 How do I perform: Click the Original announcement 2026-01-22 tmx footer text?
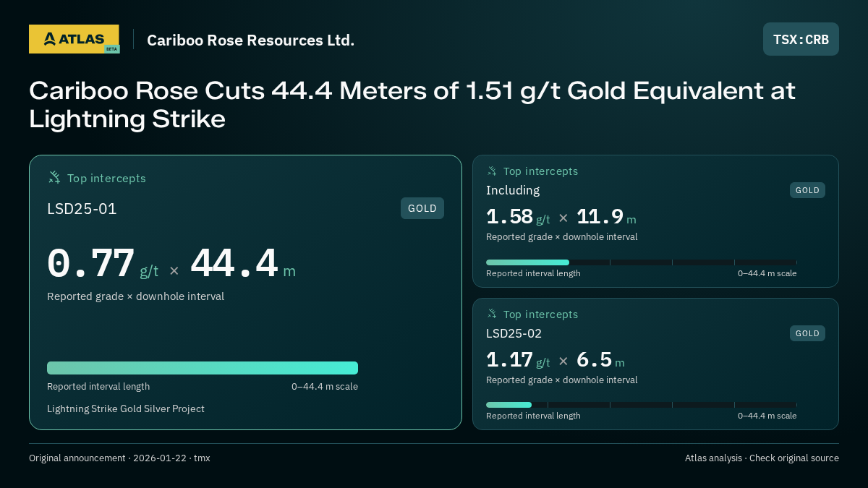coord(119,458)
